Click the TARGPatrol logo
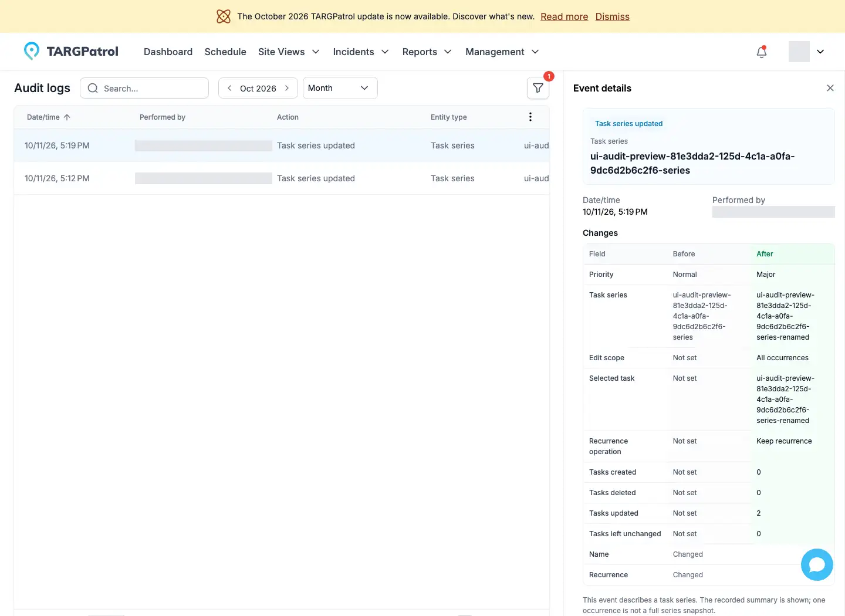Image resolution: width=845 pixels, height=616 pixels. pyautogui.click(x=71, y=52)
